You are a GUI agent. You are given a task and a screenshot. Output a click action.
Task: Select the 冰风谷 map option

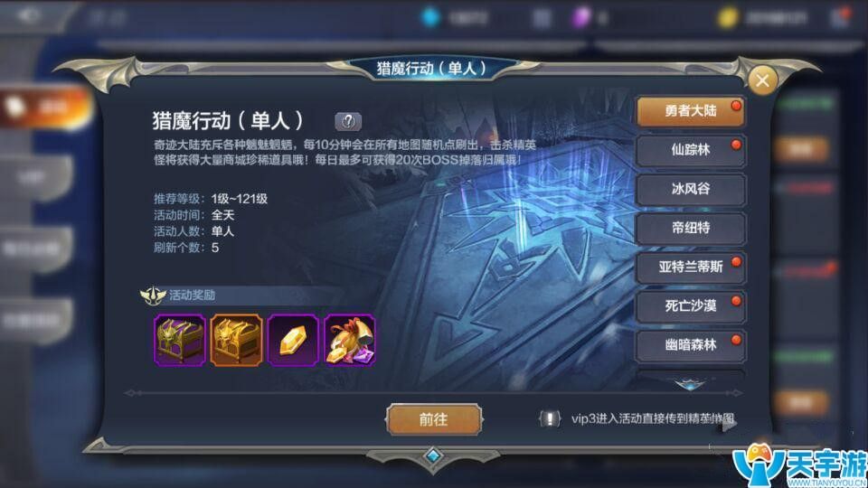[690, 189]
